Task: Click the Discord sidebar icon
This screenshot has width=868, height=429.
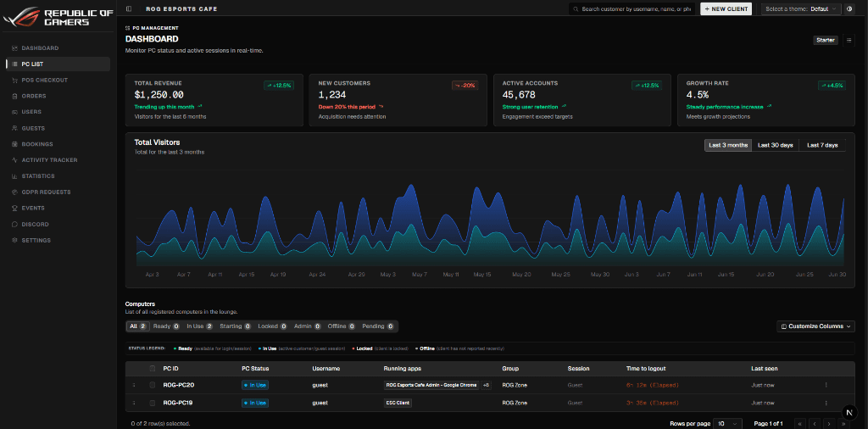Action: click(15, 224)
